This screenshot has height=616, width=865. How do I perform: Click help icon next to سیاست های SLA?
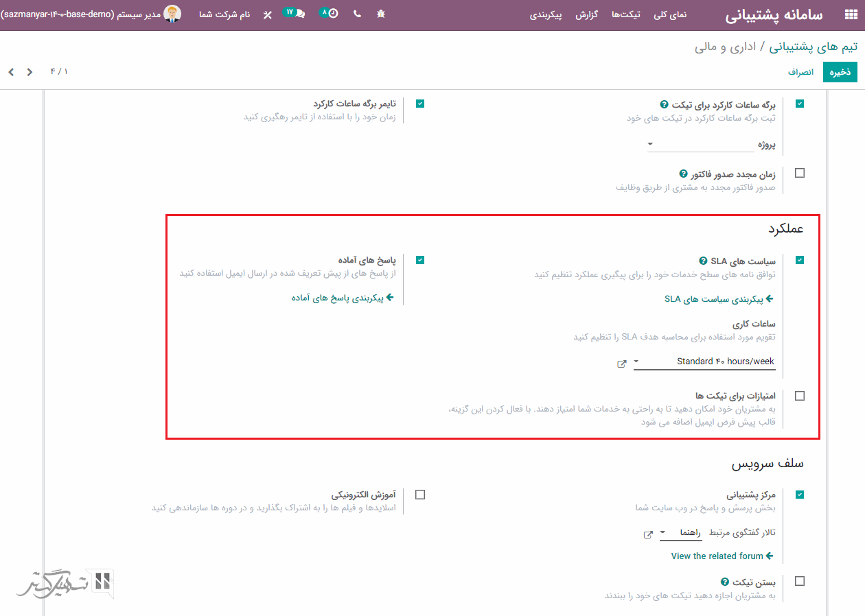[703, 261]
